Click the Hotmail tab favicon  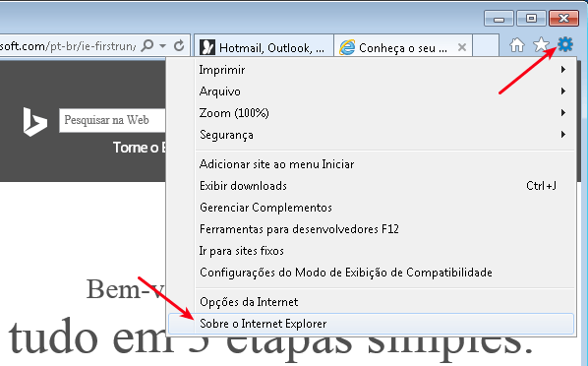[207, 47]
